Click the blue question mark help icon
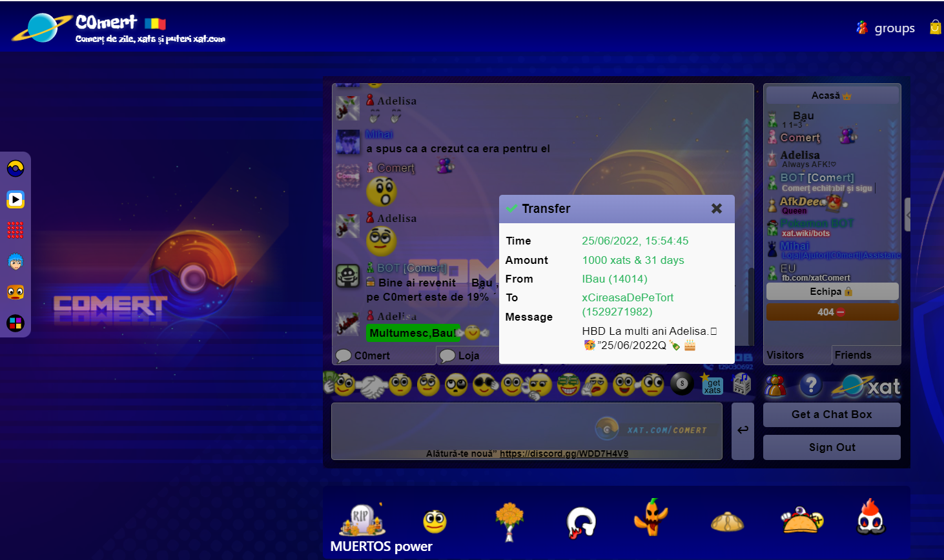The image size is (944, 560). [x=811, y=385]
